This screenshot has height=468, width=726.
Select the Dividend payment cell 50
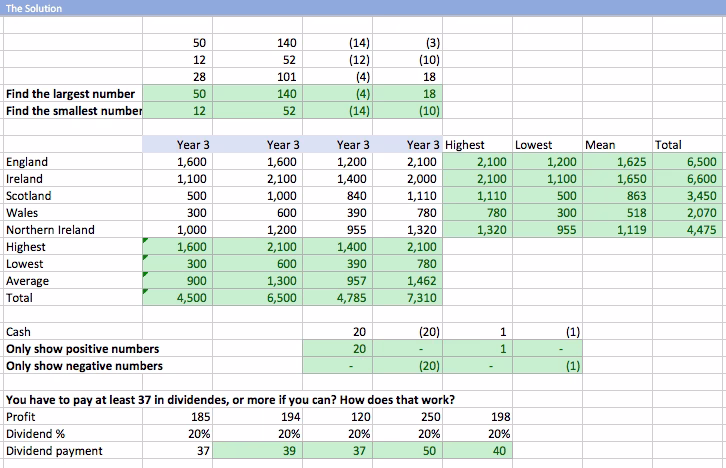pos(407,451)
